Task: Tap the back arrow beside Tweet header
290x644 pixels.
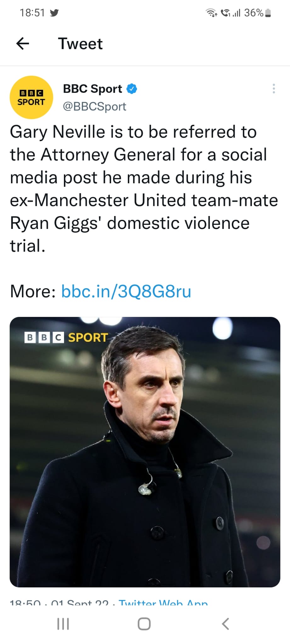Action: coord(23,43)
